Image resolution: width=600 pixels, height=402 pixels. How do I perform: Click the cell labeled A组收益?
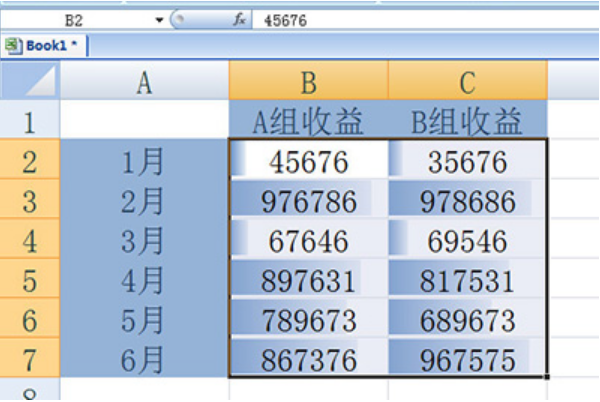click(x=308, y=120)
